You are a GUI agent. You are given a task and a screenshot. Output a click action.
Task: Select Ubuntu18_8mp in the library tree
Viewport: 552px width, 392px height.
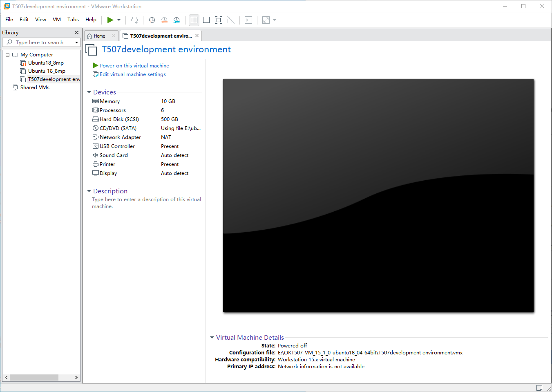[46, 63]
